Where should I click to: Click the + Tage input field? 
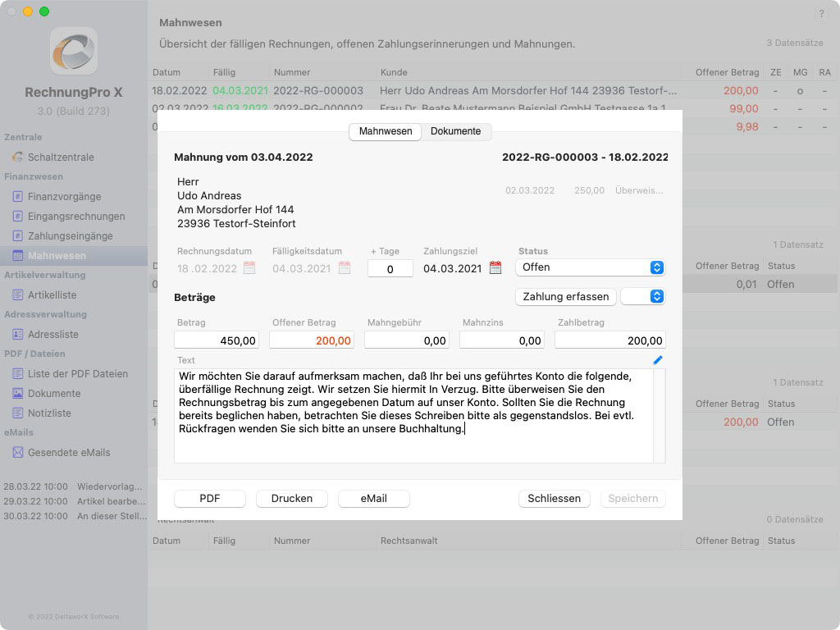click(390, 269)
